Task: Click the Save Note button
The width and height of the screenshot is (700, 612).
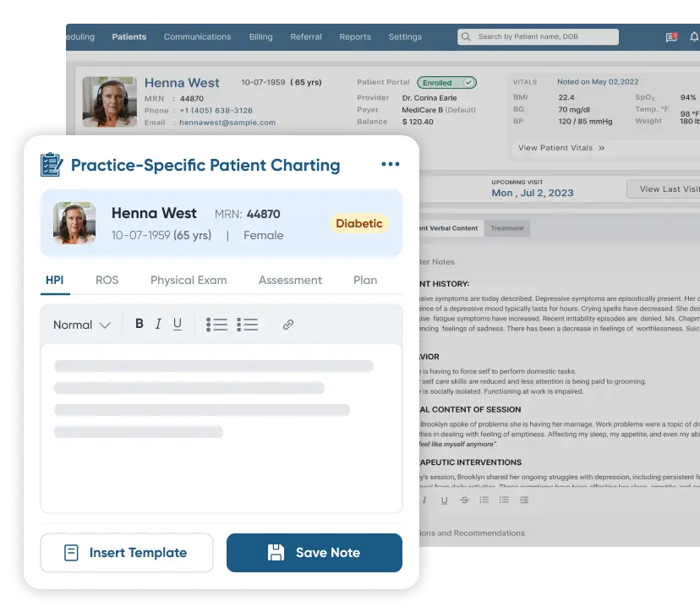Action: click(x=314, y=553)
